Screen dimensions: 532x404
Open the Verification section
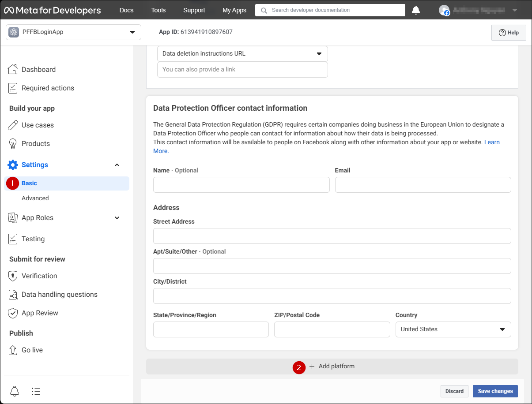pyautogui.click(x=39, y=276)
